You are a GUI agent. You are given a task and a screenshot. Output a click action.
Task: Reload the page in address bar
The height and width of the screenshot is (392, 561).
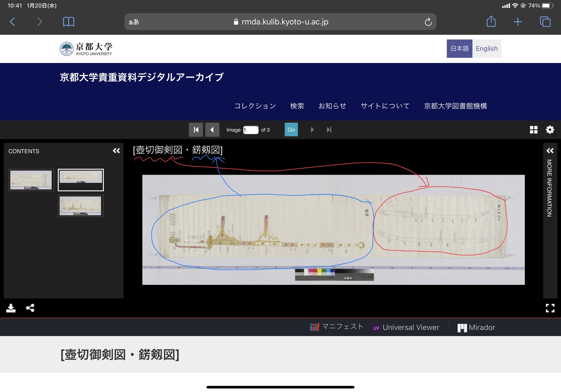(428, 22)
